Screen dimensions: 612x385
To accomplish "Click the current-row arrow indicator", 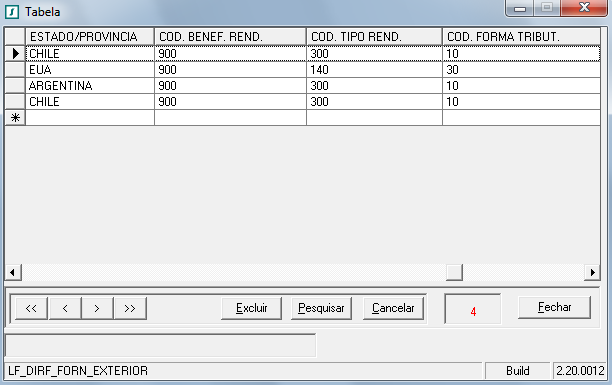I will click(15, 53).
